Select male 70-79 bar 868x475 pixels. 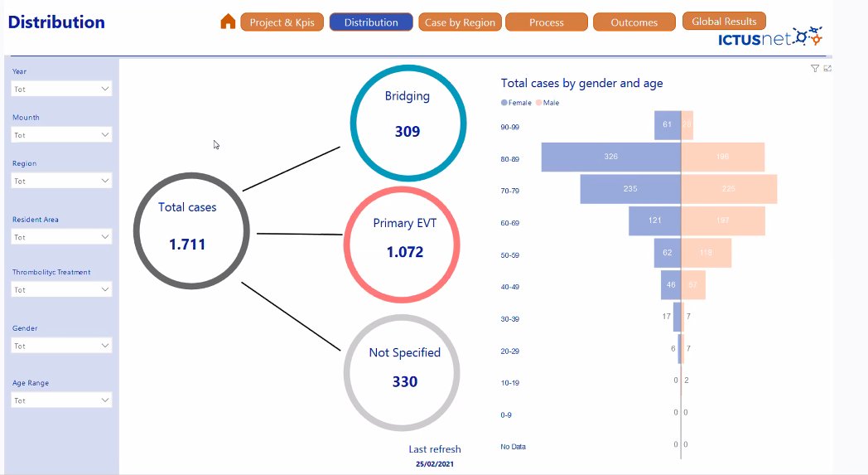[729, 189]
